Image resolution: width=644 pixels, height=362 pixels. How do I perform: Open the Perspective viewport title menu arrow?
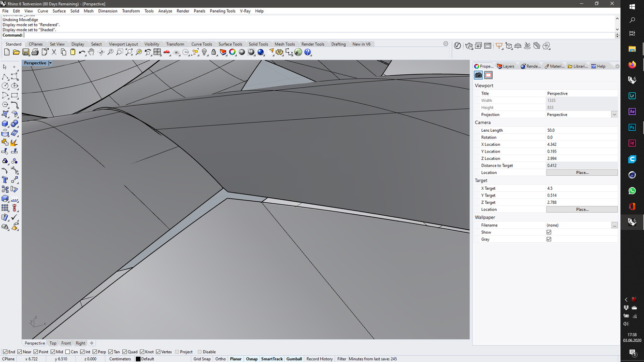pyautogui.click(x=50, y=63)
